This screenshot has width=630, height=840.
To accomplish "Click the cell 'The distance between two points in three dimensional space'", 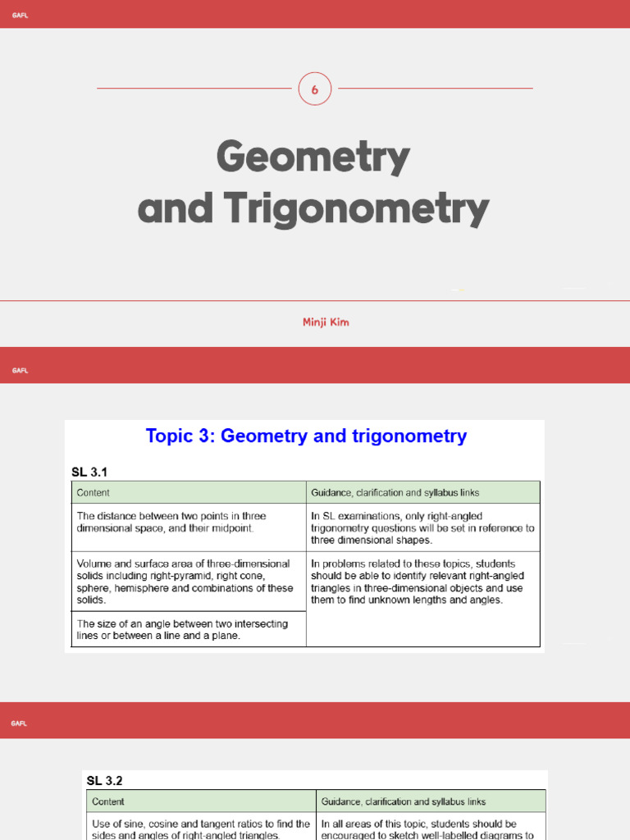I will [x=189, y=527].
